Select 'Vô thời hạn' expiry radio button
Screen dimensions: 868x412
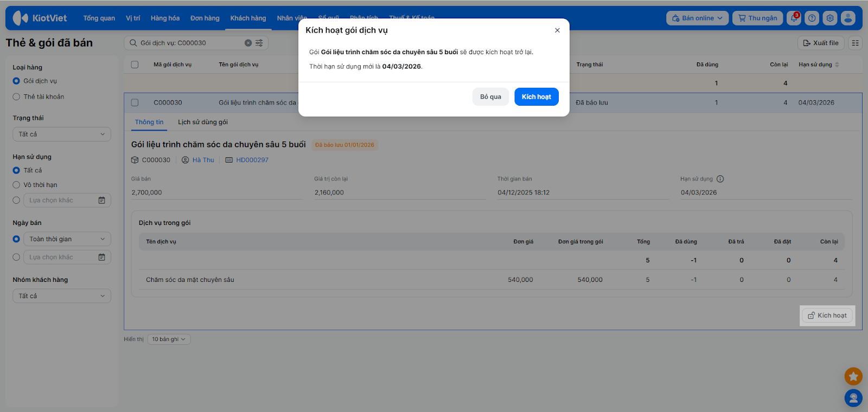(16, 185)
